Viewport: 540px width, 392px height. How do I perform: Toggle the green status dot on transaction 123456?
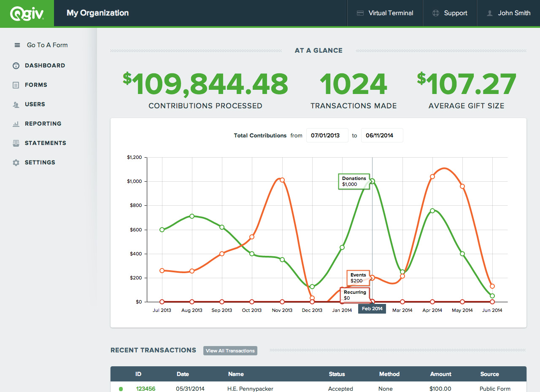pyautogui.click(x=121, y=389)
